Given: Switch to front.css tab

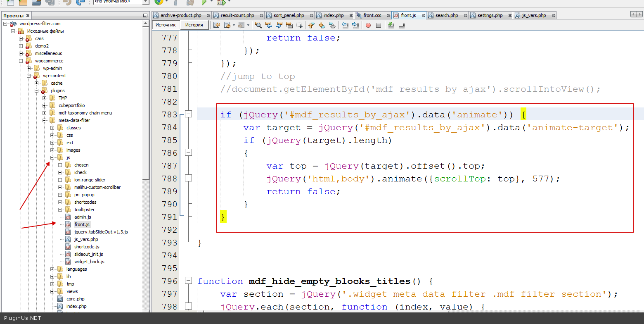Looking at the screenshot, I should [372, 15].
